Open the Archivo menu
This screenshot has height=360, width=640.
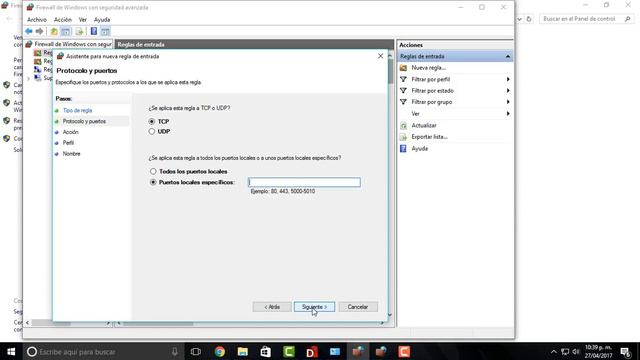pos(37,20)
